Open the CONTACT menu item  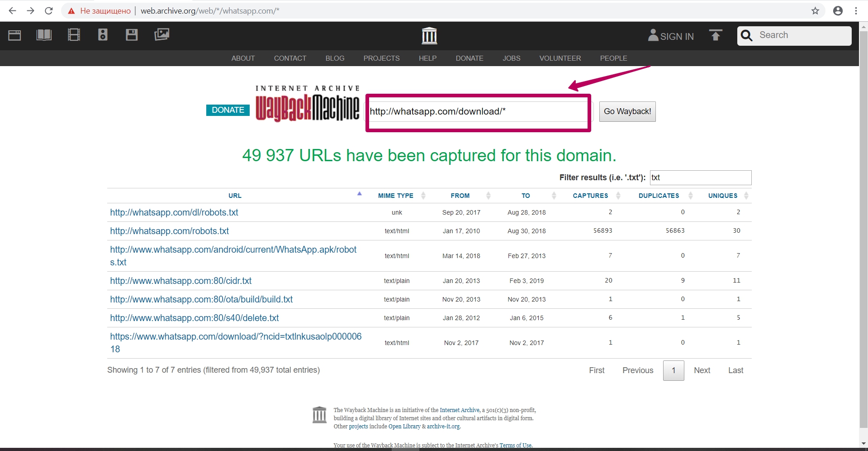[x=290, y=58]
